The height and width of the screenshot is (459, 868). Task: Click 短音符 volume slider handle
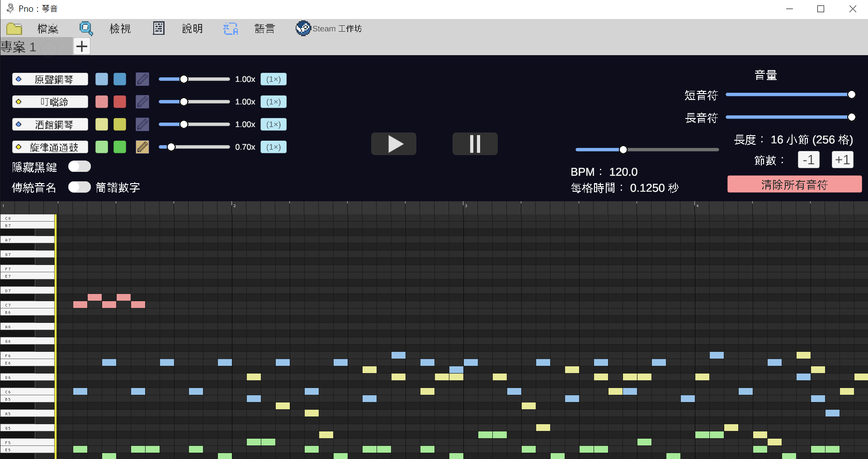pyautogui.click(x=852, y=95)
